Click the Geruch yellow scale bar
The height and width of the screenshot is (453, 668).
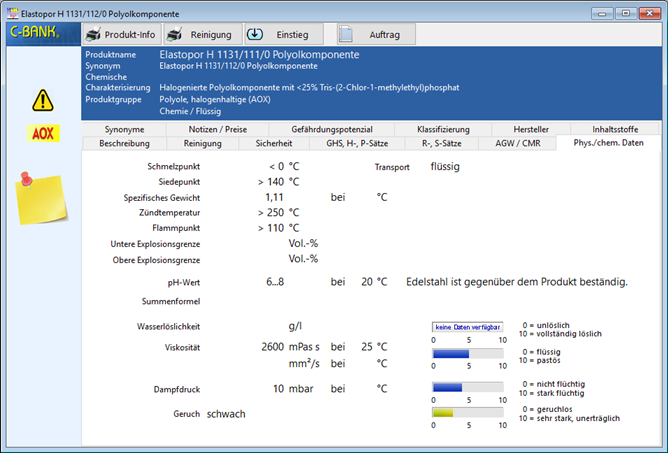pos(466,411)
